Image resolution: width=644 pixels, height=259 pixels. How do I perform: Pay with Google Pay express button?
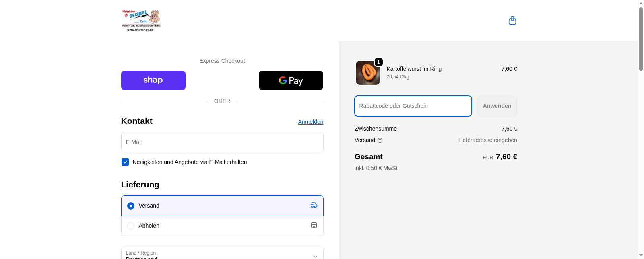click(291, 80)
